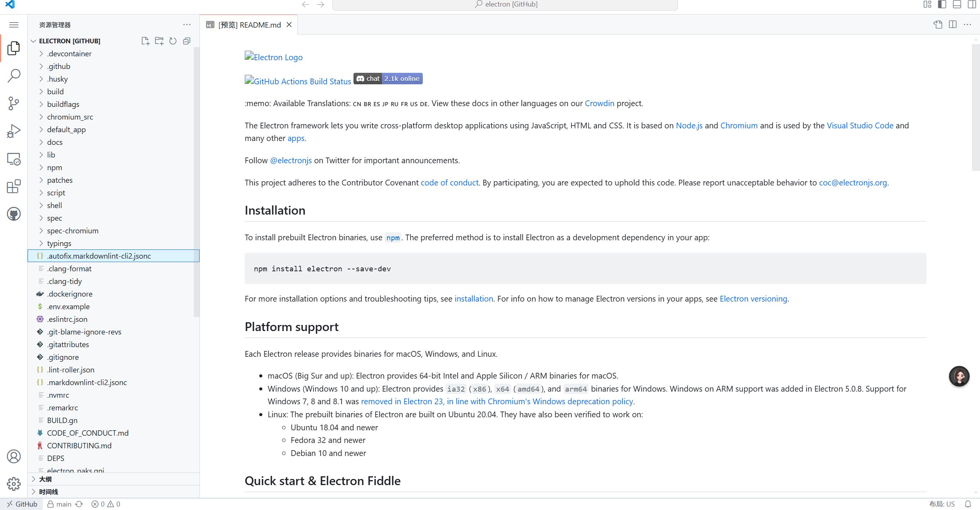This screenshot has width=980, height=510.
Task: Expand the .devcontainer folder
Action: click(x=113, y=54)
